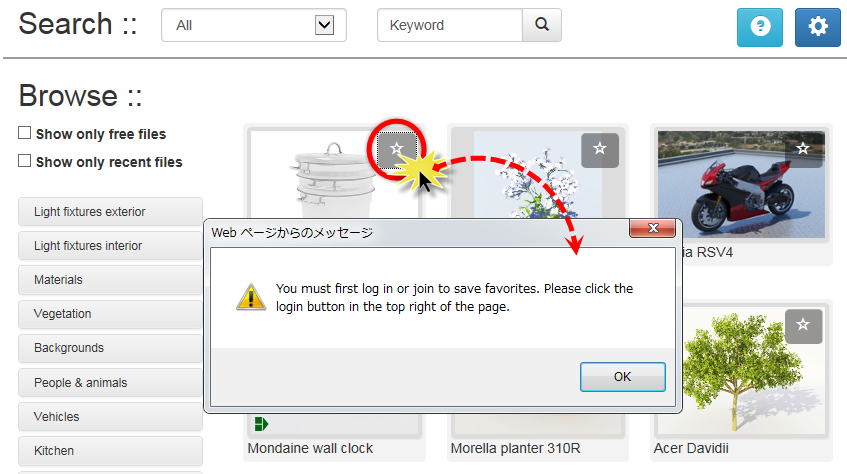Click OK in the message dialog
This screenshot has width=847, height=474.
622,377
